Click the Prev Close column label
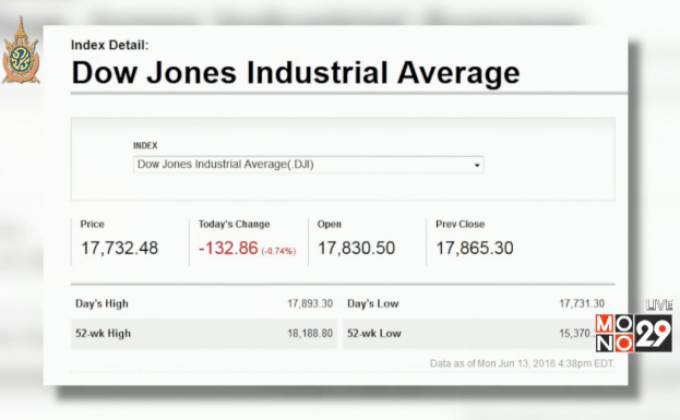Screen dimensions: 680x420 click(x=460, y=224)
